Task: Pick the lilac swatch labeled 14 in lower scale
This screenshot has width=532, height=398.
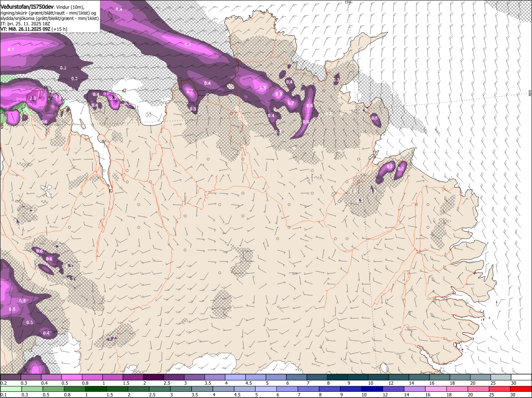Action: (x=415, y=389)
